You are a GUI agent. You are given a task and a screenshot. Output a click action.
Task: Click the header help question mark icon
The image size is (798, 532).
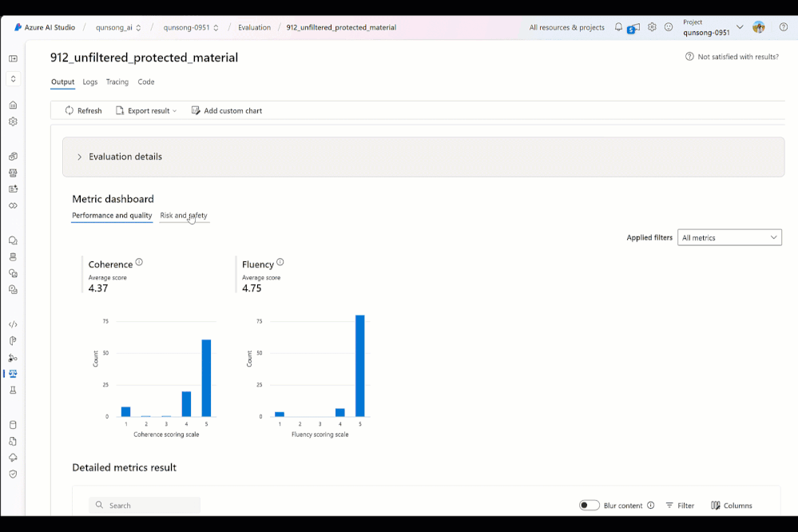784,27
